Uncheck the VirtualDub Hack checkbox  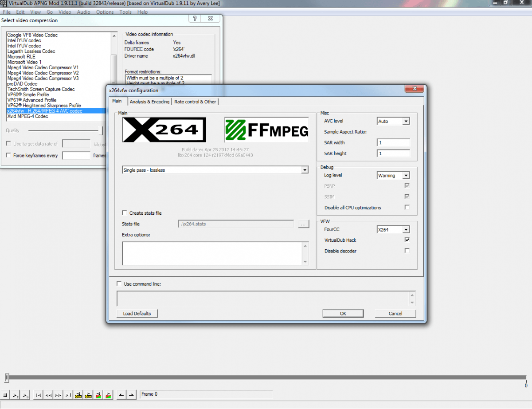(407, 240)
